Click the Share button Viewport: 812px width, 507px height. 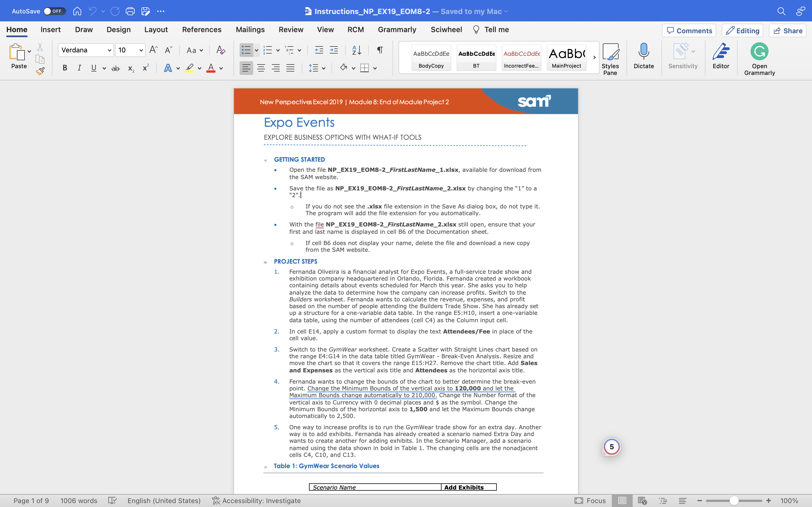point(787,30)
